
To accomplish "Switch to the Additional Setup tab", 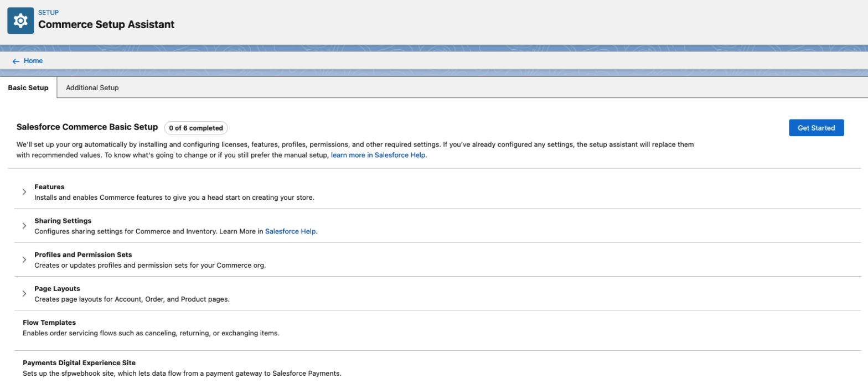I will [92, 87].
